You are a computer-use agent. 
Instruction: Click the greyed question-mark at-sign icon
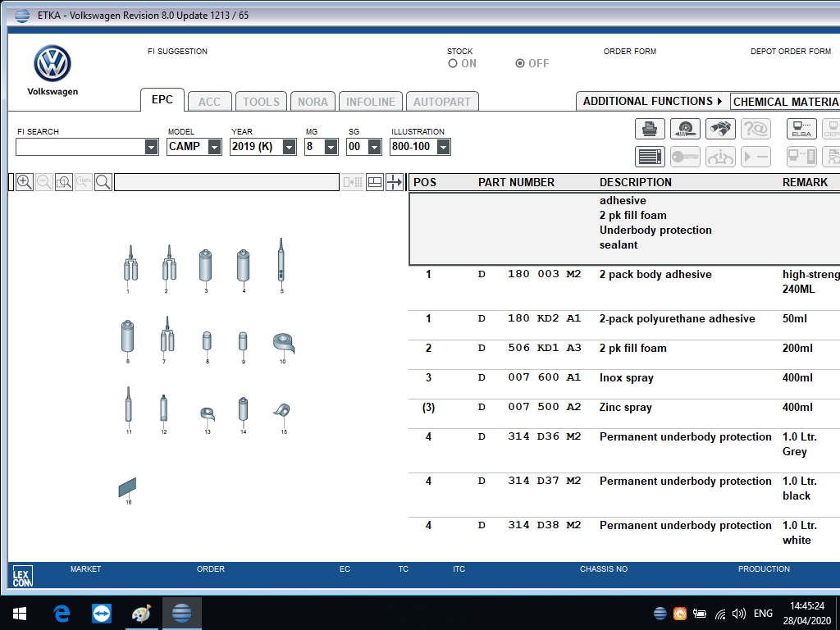coord(756,129)
